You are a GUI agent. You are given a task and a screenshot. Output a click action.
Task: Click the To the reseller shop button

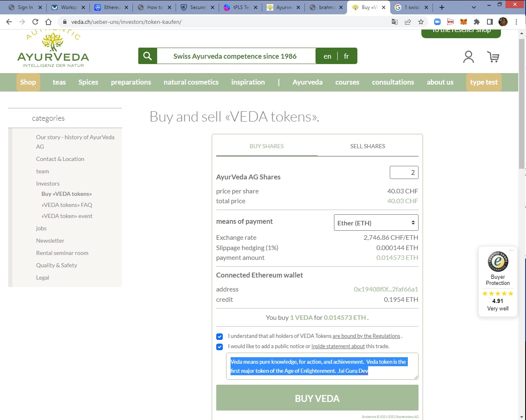pos(461,33)
